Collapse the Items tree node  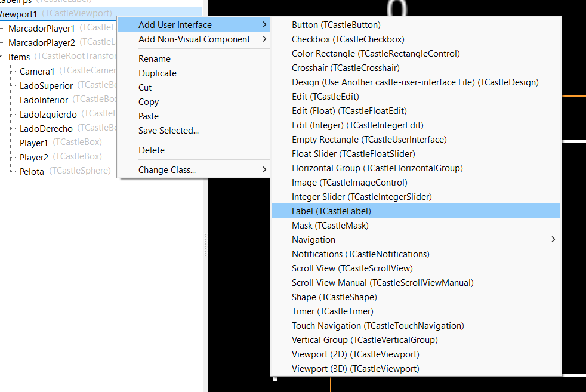pos(1,57)
